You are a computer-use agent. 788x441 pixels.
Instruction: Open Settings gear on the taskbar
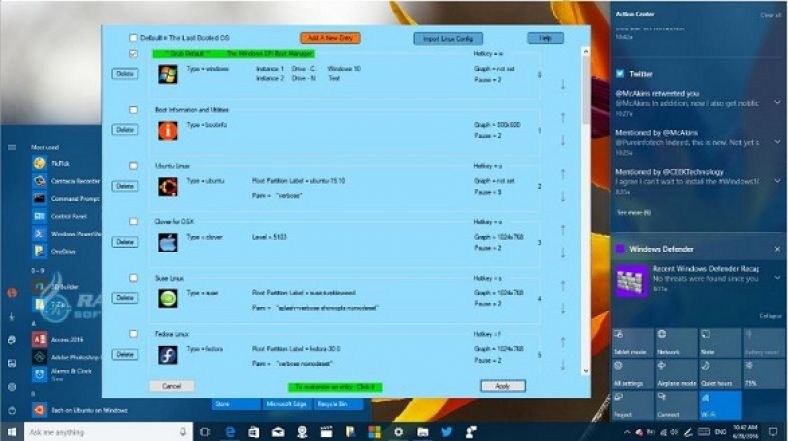pyautogui.click(x=399, y=432)
